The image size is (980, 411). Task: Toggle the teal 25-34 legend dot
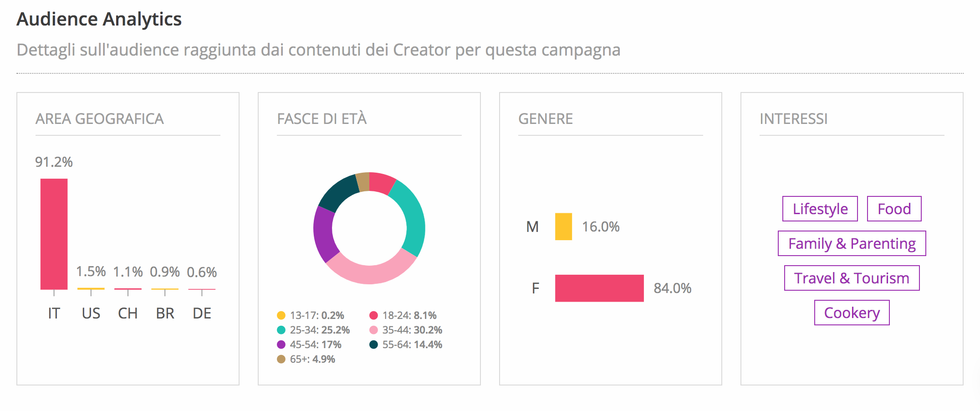tap(281, 330)
